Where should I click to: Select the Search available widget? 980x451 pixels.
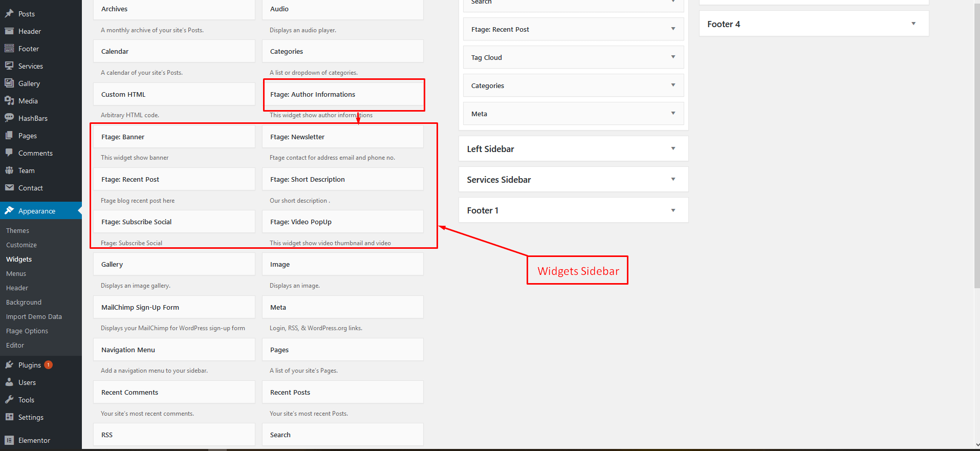[x=343, y=435]
